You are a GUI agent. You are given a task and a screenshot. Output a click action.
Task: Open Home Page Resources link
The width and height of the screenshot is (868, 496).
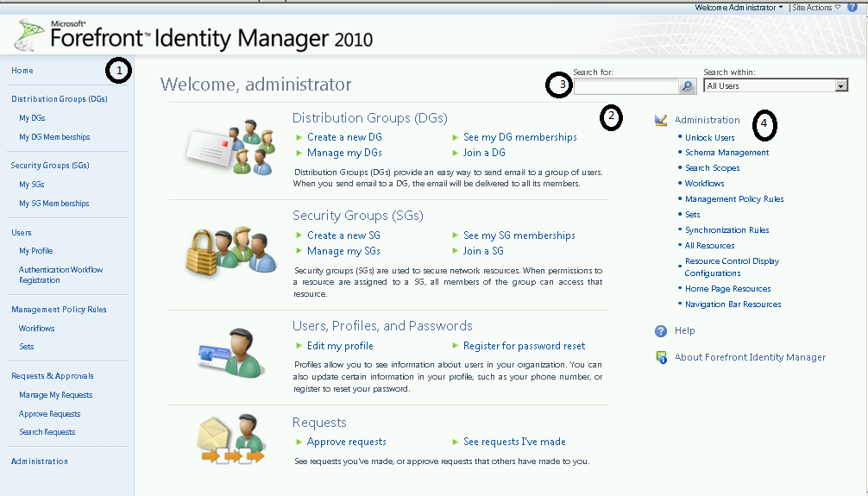727,288
